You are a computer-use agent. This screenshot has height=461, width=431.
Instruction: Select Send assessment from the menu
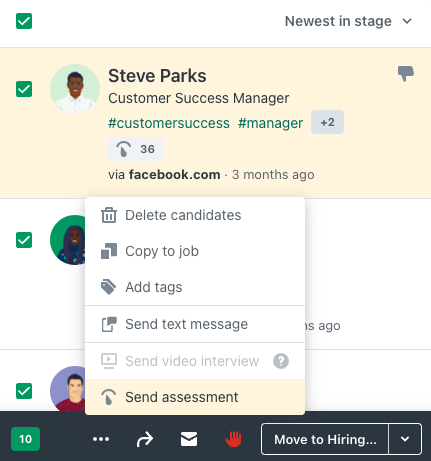click(x=195, y=397)
